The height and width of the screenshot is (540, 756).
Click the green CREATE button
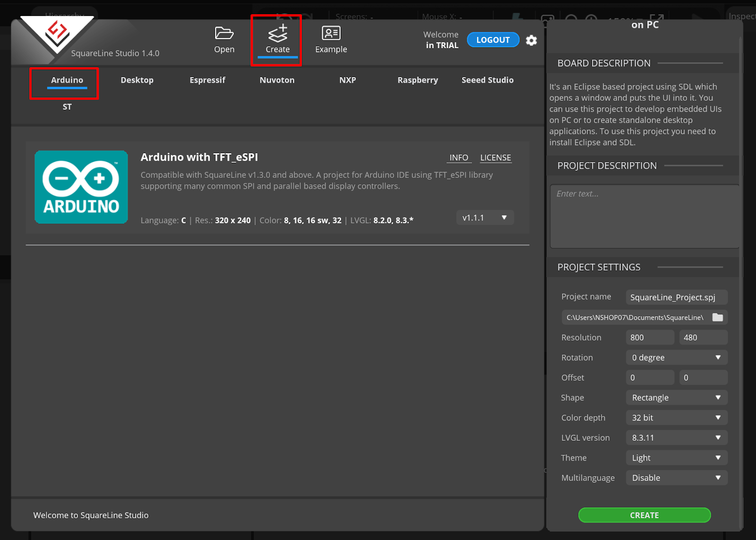coord(644,515)
